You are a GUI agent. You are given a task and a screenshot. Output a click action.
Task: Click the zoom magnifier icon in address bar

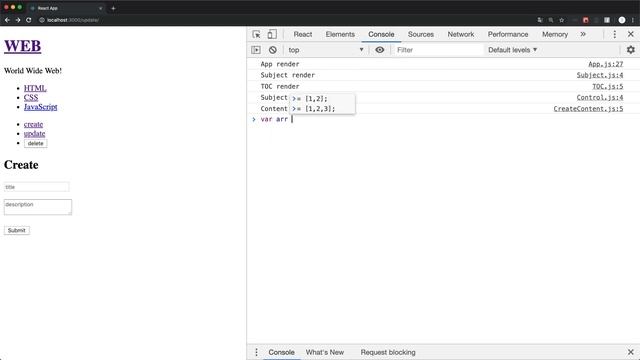click(551, 20)
